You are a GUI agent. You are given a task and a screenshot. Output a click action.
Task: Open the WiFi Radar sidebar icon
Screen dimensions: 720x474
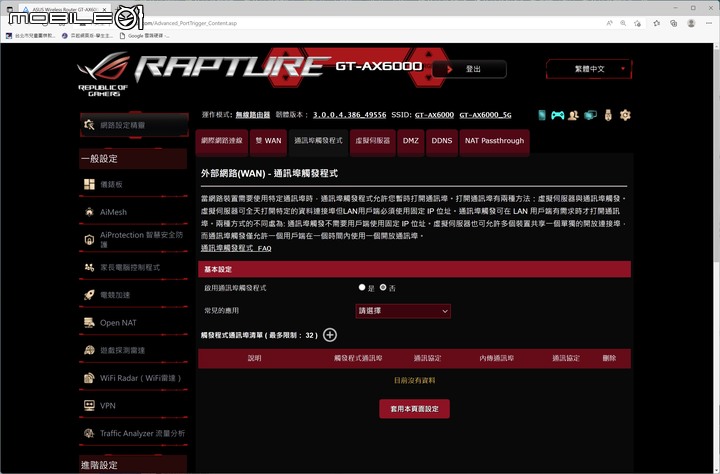coord(89,378)
